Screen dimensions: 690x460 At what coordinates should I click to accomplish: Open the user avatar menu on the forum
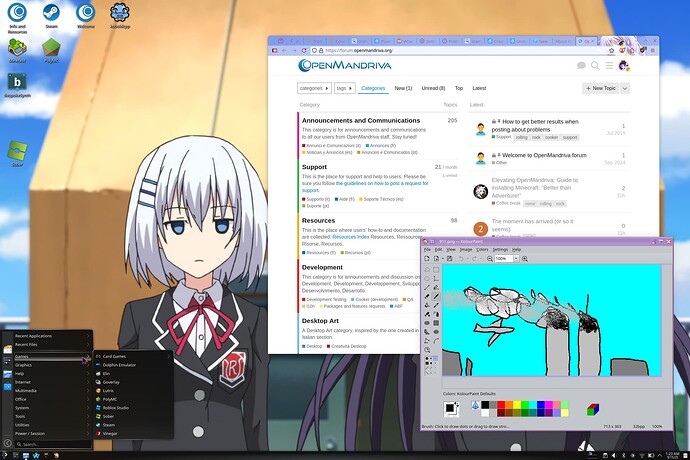624,66
